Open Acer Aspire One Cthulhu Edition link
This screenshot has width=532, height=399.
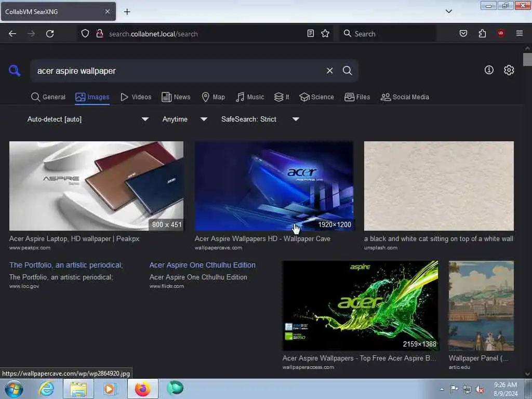(x=203, y=265)
